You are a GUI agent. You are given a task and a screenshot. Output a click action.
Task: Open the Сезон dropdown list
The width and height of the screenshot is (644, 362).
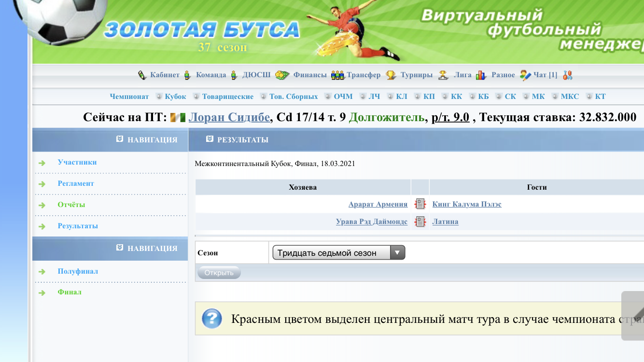(x=338, y=253)
